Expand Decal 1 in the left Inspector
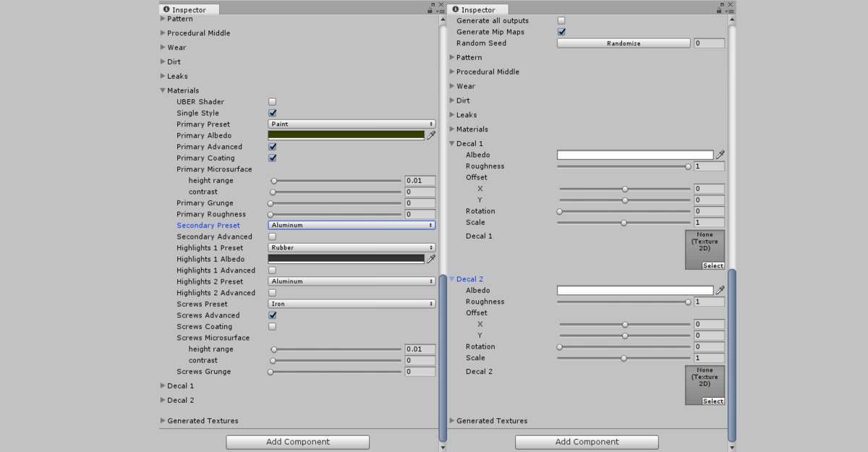Viewport: 868px width, 452px height. 163,386
